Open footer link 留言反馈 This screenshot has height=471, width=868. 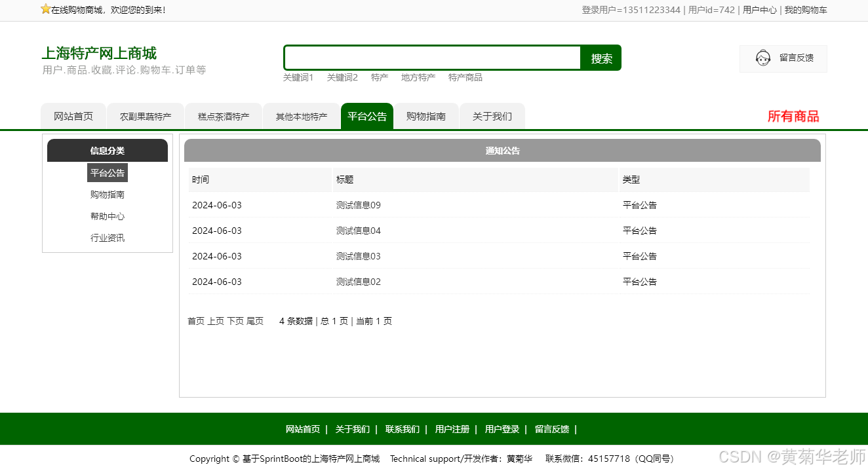pos(552,429)
